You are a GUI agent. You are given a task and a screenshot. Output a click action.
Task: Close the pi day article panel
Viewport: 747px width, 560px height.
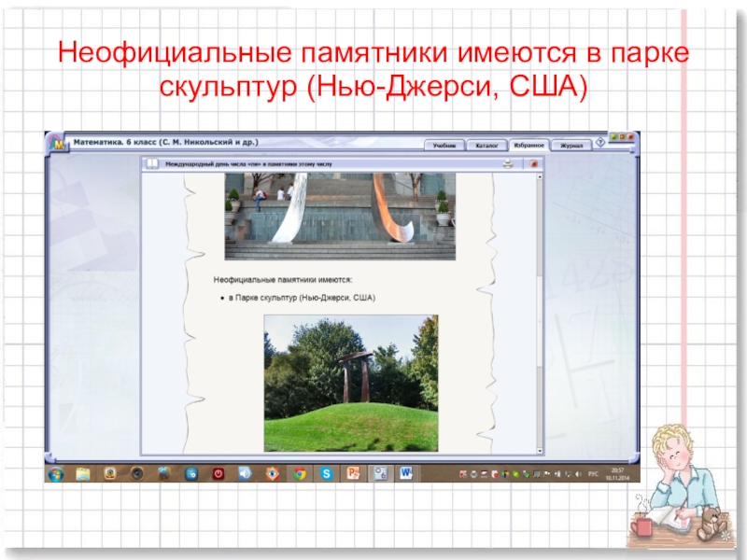click(x=533, y=164)
